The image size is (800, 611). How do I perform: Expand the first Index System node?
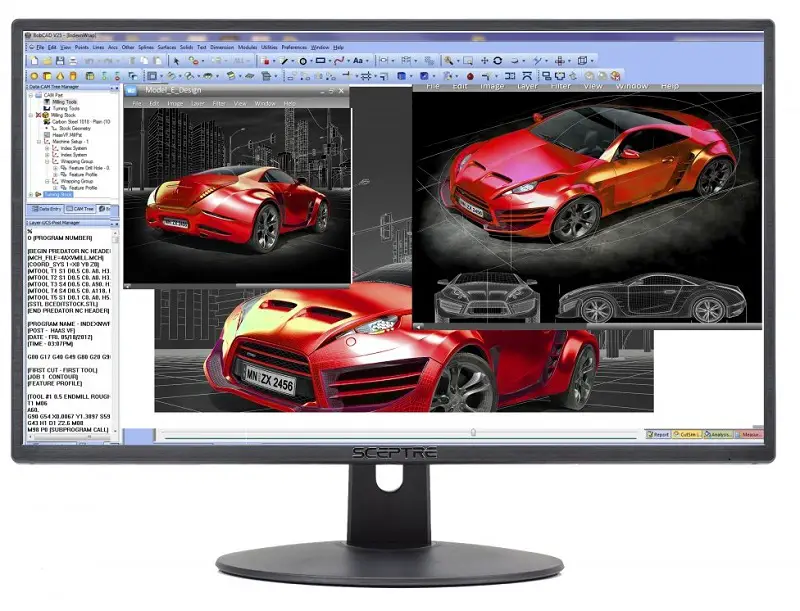pos(47,148)
